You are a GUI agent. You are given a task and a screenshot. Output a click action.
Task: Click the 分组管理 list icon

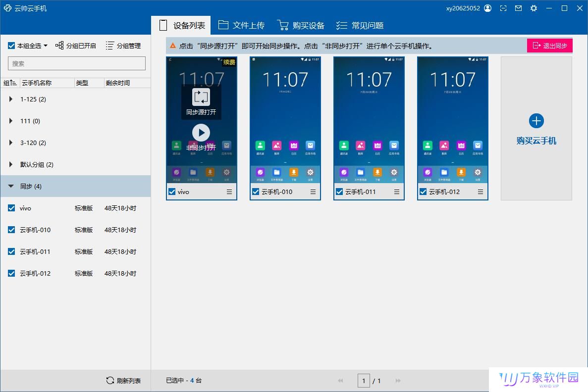click(x=109, y=46)
